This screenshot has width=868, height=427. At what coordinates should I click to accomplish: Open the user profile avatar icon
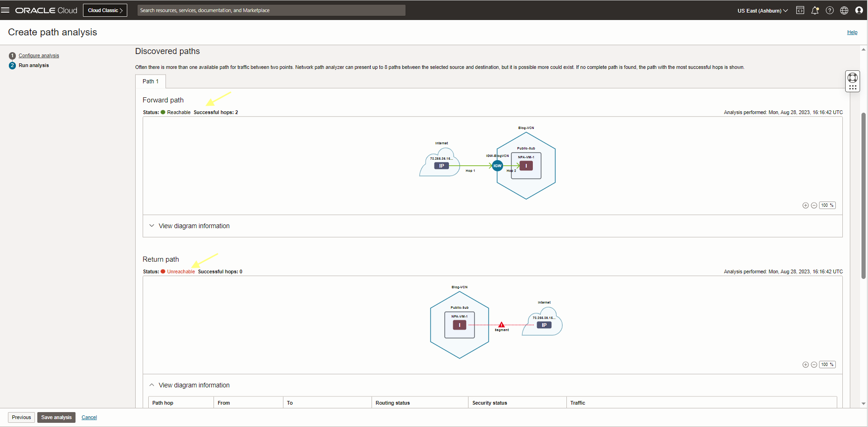point(859,10)
